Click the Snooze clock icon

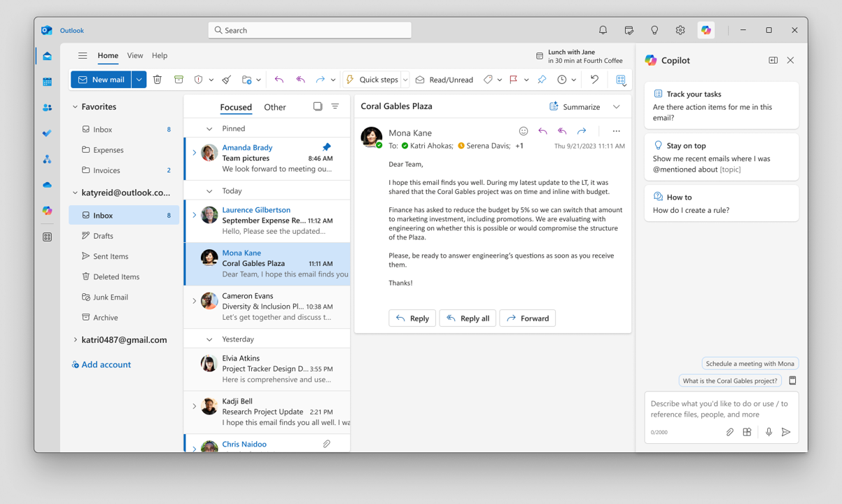click(562, 80)
